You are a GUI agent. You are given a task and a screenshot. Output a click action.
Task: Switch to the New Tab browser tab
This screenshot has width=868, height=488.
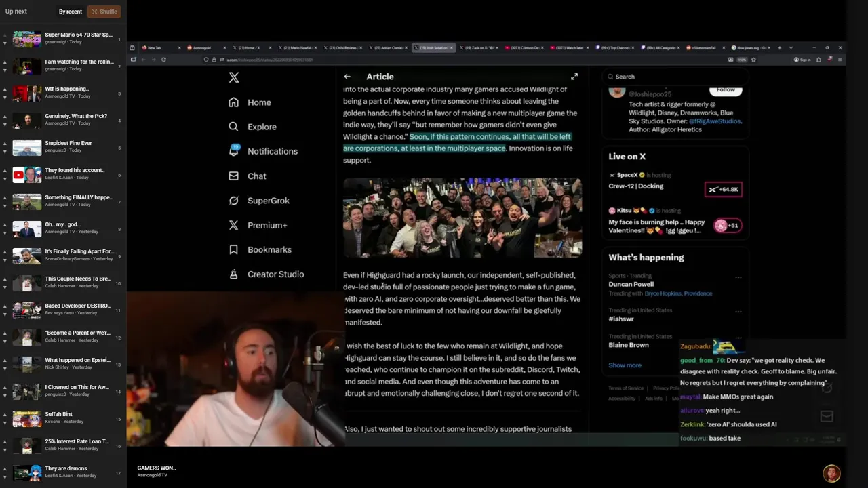(x=160, y=48)
